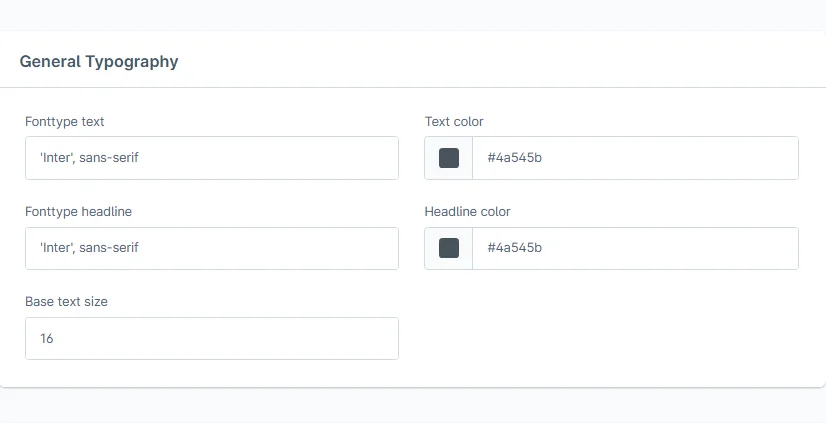Click the Text color hex value field

[635, 158]
